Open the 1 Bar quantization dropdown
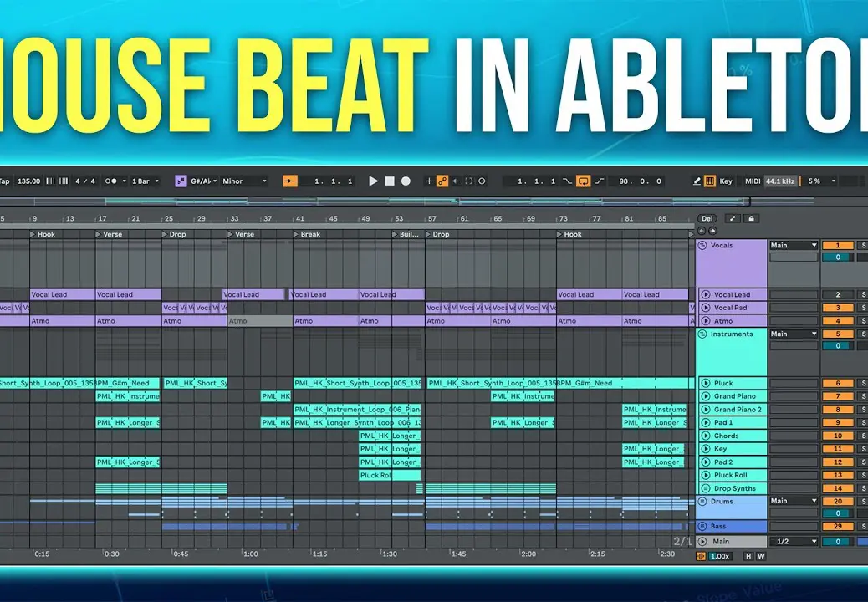Screen dimensions: 868x602 (145, 181)
